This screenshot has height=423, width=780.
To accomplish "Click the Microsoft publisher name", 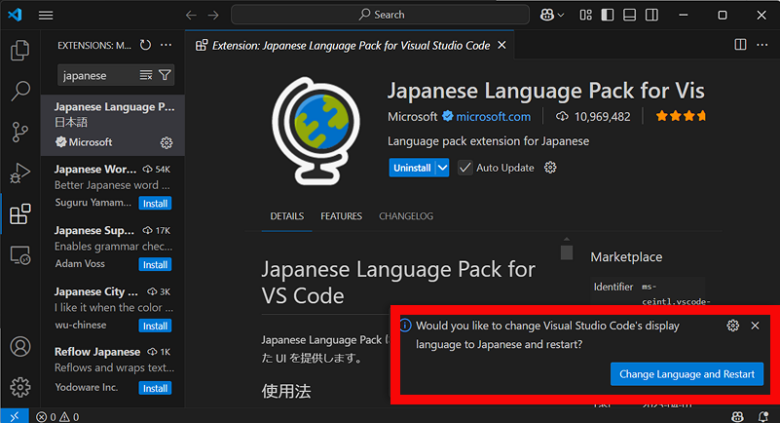I will (412, 117).
